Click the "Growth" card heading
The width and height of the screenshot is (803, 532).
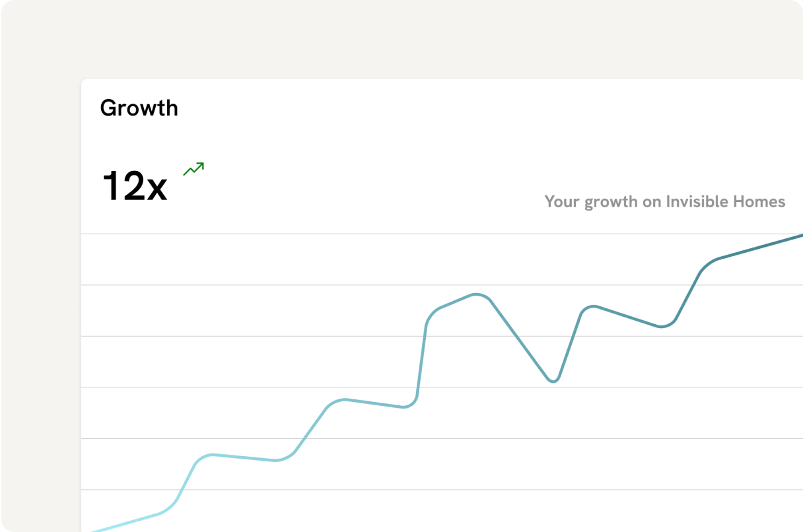139,108
